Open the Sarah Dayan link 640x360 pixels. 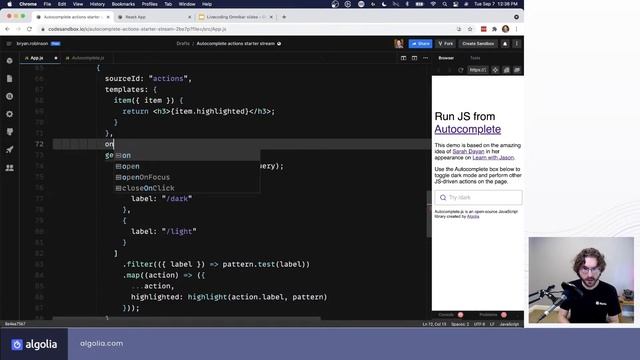468,151
